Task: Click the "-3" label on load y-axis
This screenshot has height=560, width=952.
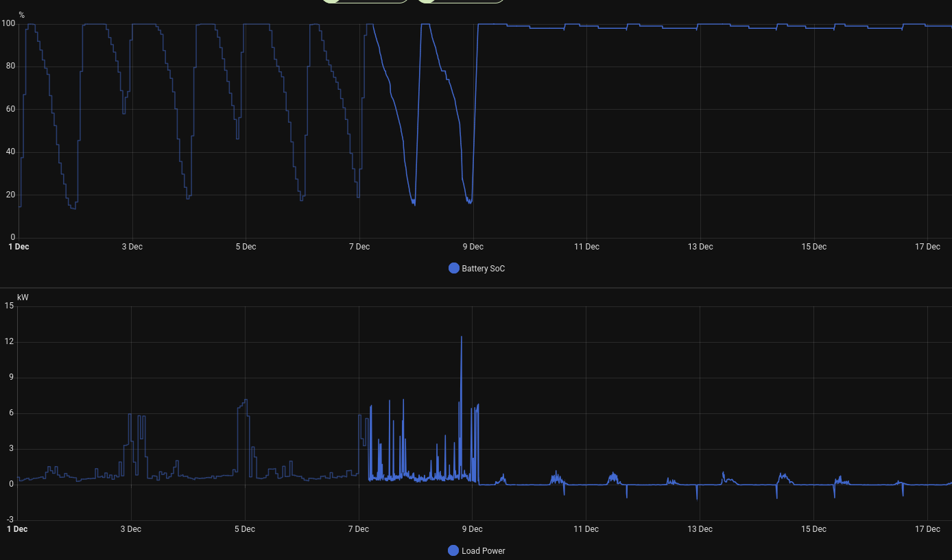Action: (10, 520)
